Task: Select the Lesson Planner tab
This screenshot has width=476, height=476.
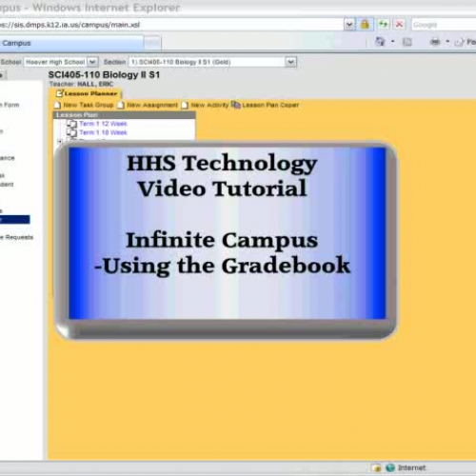Action: point(86,93)
